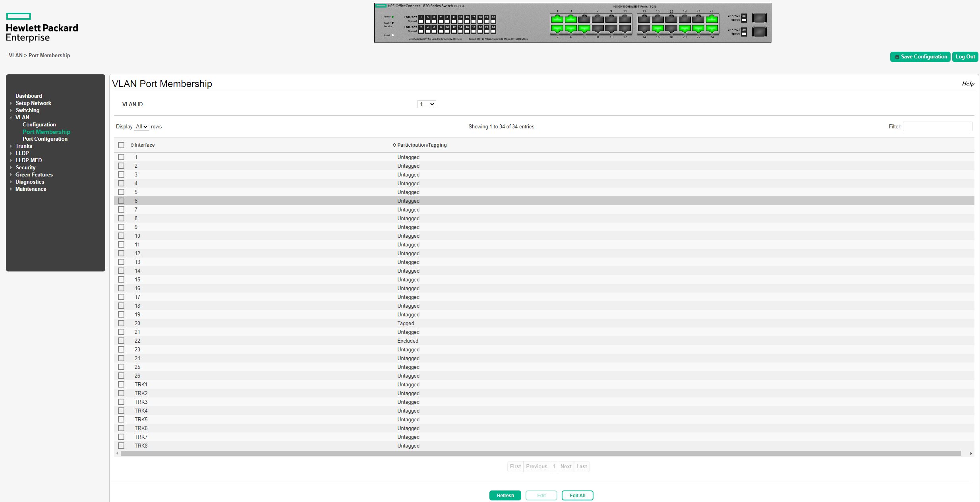Viewport: 980px width, 502px height.
Task: Open Port Configuration under VLAN menu
Action: 44,139
